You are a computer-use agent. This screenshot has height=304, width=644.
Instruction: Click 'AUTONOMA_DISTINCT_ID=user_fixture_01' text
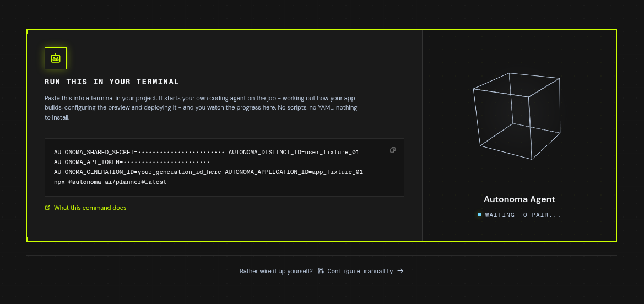[x=294, y=153]
